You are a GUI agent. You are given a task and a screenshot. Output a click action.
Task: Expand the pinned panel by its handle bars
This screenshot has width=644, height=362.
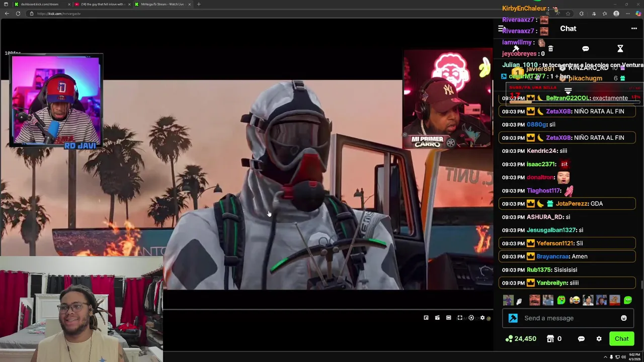pyautogui.click(x=568, y=91)
